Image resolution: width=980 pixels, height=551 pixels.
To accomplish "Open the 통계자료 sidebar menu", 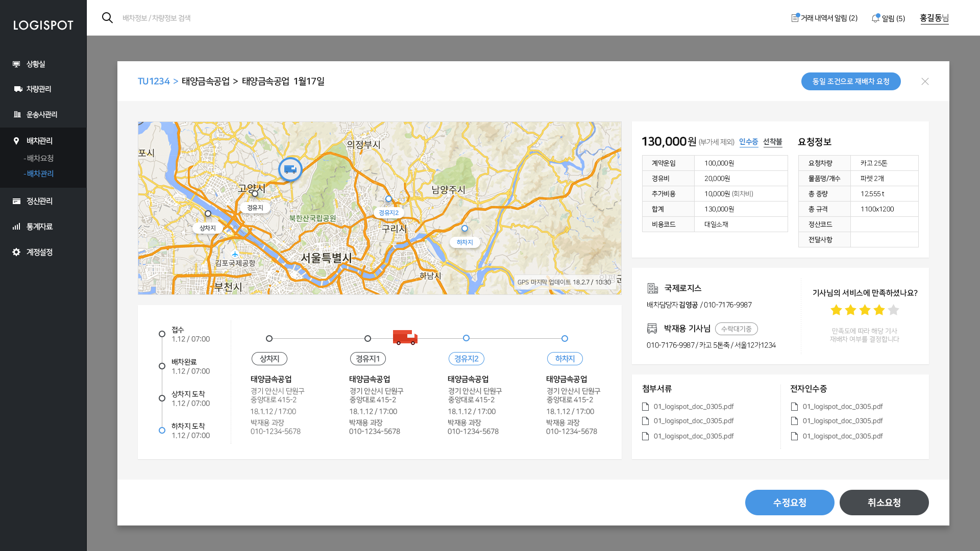I will [39, 227].
